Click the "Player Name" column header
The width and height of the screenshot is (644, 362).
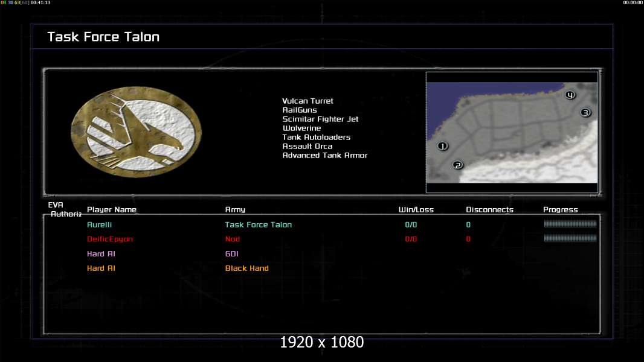coord(112,209)
